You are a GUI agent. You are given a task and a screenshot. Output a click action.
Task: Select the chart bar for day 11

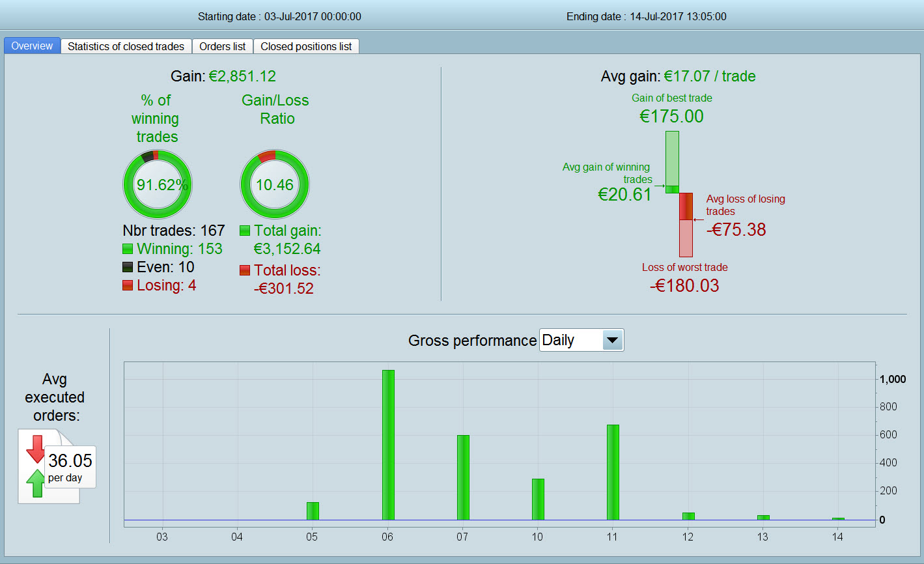pyautogui.click(x=613, y=472)
